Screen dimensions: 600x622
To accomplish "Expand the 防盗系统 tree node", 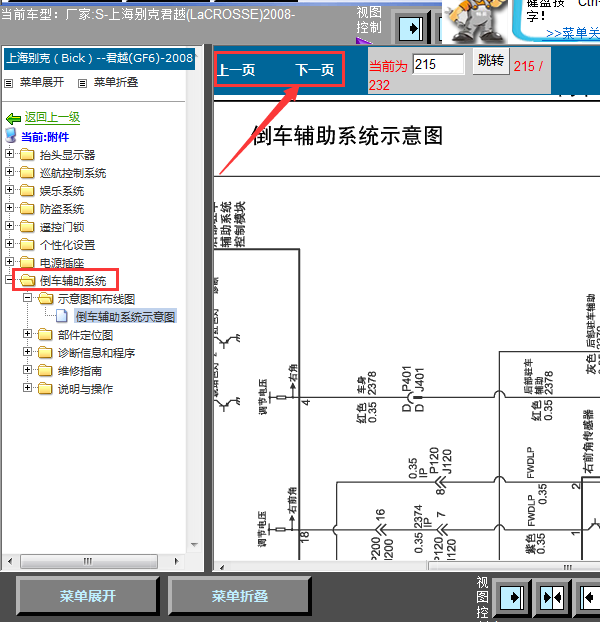I will (10, 207).
